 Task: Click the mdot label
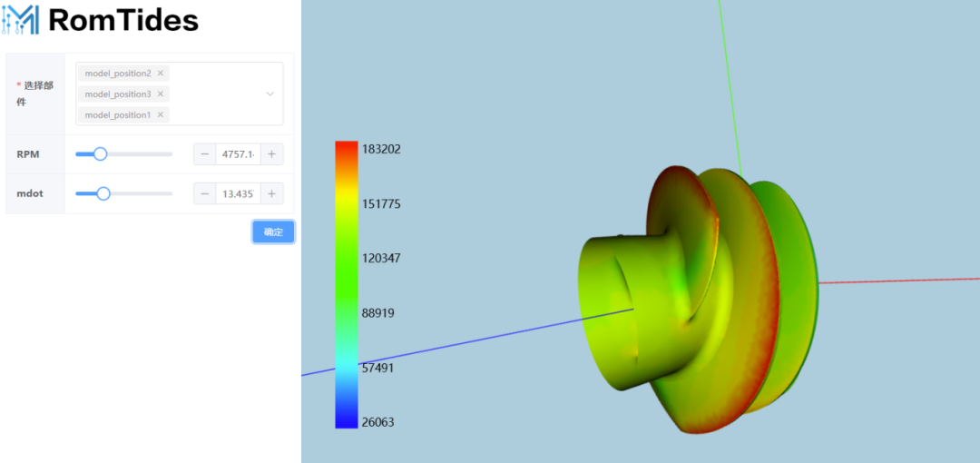point(29,193)
